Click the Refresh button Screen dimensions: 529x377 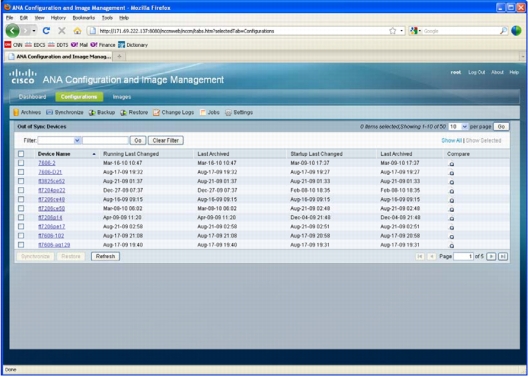pos(105,257)
